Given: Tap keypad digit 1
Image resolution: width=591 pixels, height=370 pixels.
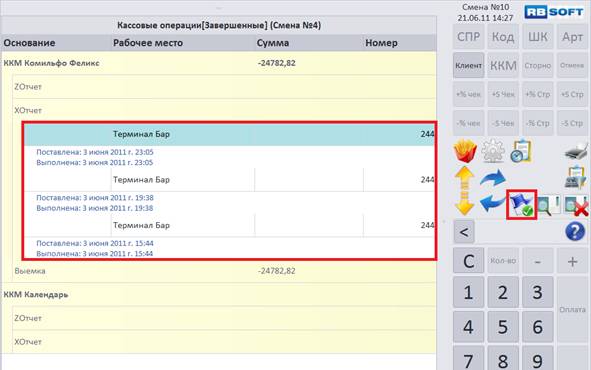Looking at the screenshot, I should tap(469, 292).
